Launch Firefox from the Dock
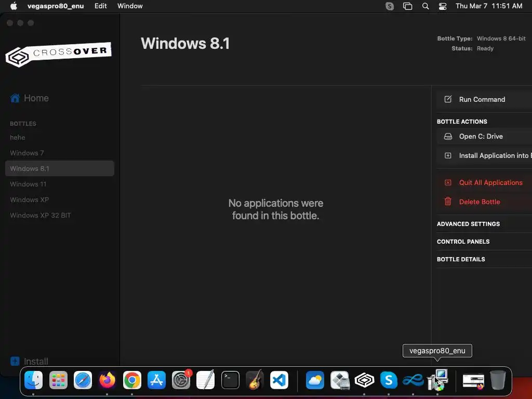532x399 pixels. click(107, 380)
